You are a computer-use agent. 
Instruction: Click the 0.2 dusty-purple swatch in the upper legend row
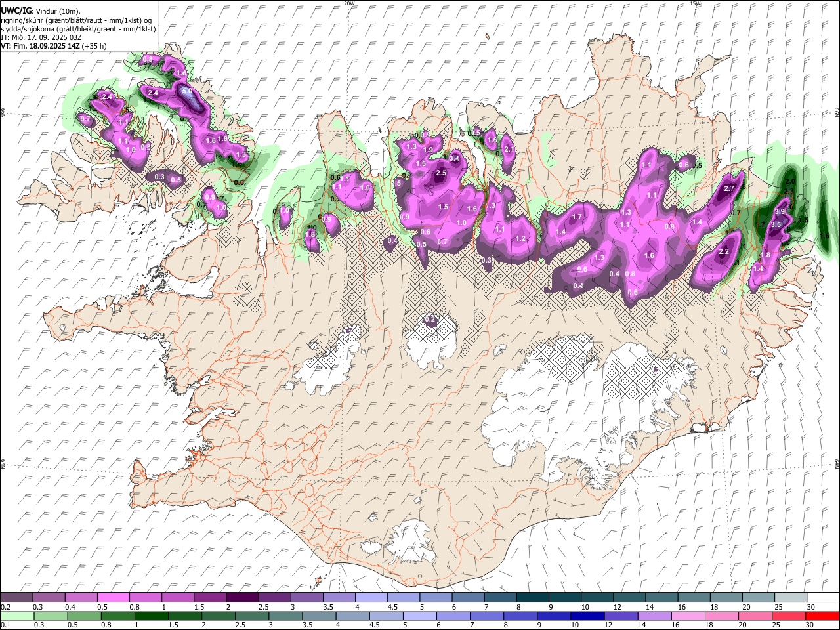(16, 598)
